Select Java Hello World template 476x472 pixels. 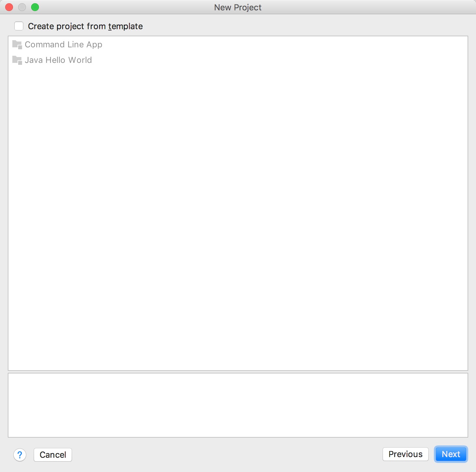pos(58,60)
